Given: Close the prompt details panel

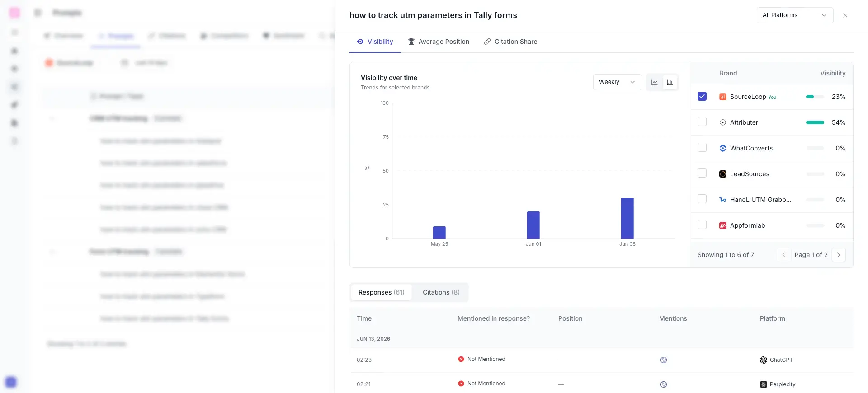Looking at the screenshot, I should 845,15.
